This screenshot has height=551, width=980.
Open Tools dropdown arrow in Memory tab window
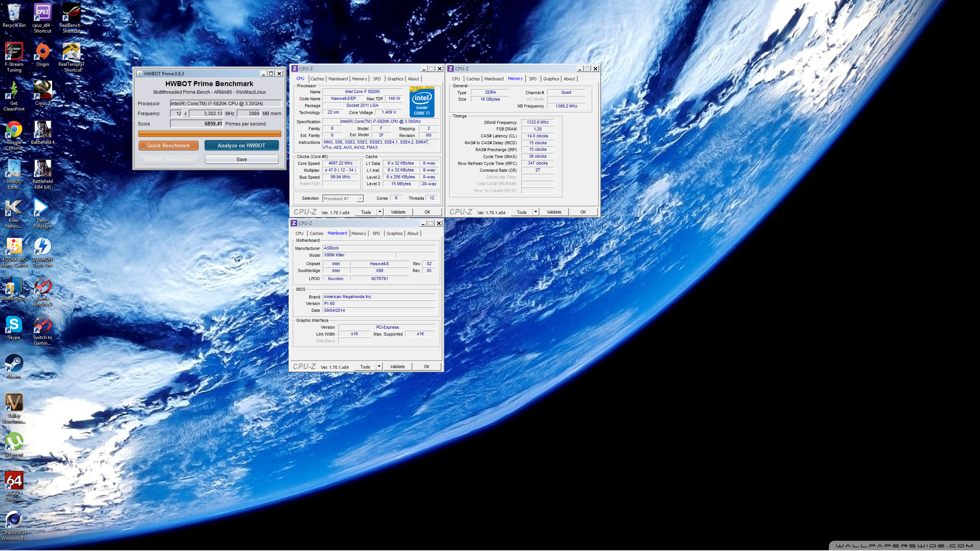click(x=536, y=212)
